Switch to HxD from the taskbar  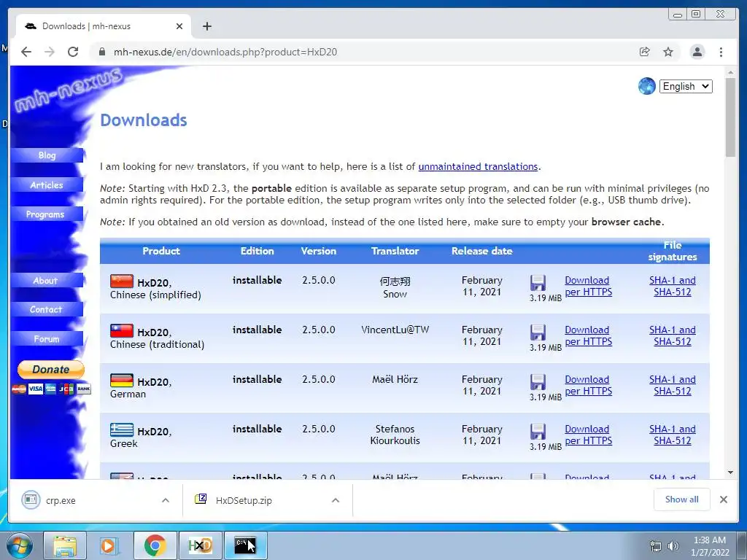pyautogui.click(x=200, y=545)
